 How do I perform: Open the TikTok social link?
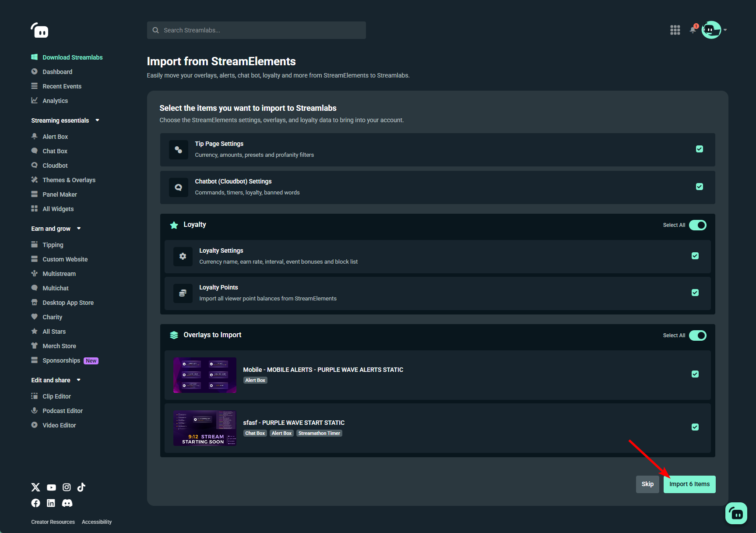pos(81,487)
